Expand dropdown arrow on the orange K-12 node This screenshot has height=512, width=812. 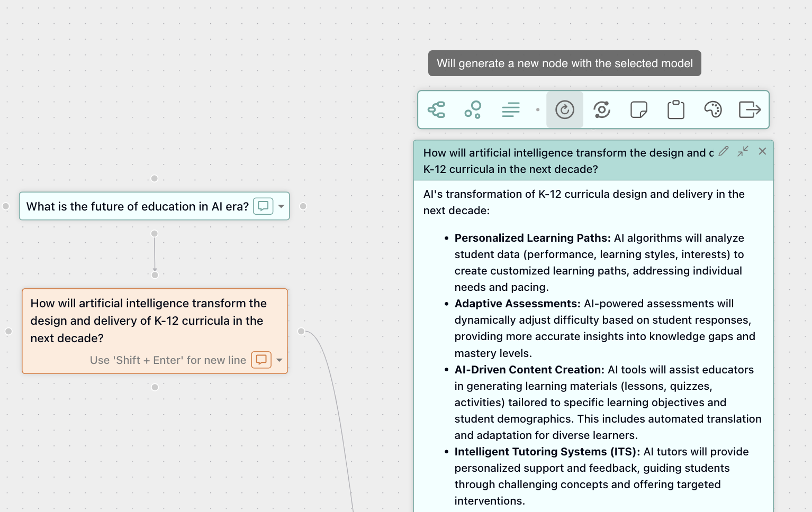279,360
